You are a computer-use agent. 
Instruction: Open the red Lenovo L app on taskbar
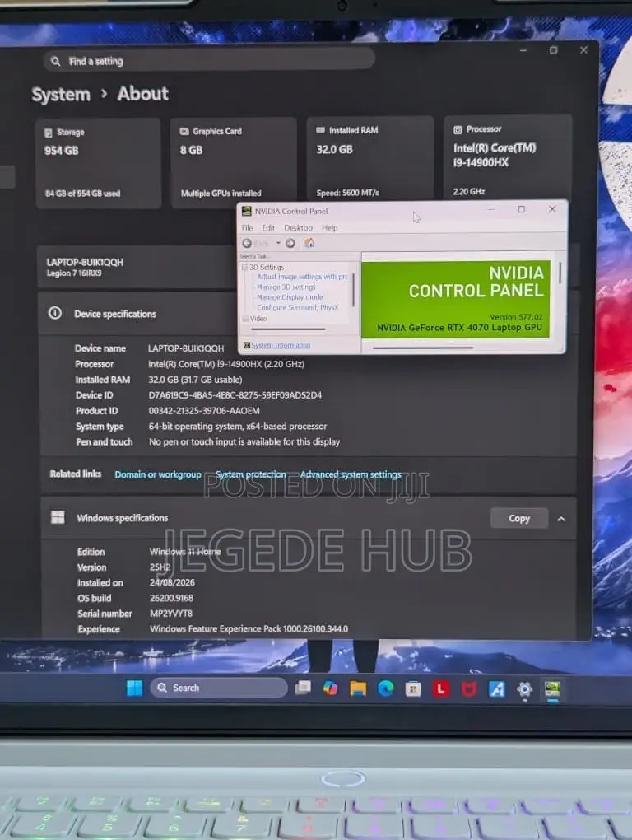[441, 689]
